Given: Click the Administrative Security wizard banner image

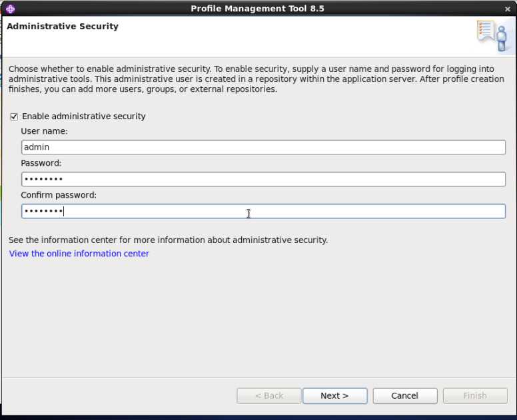Looking at the screenshot, I should tap(492, 36).
